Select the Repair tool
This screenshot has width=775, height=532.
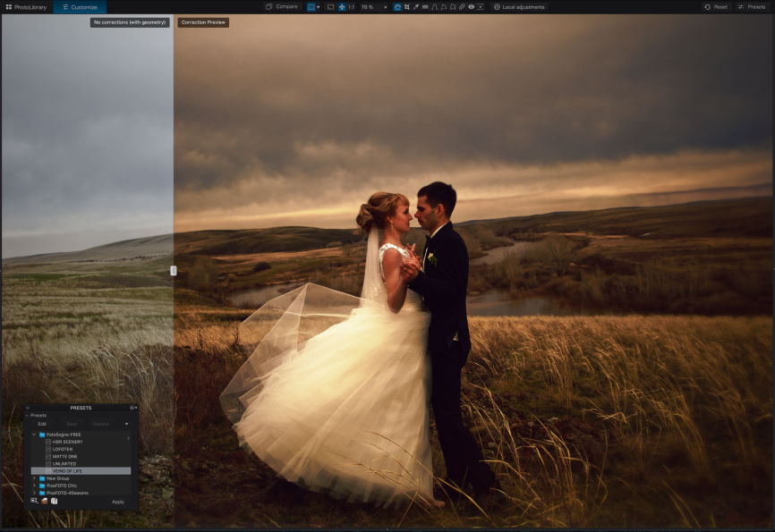(462, 7)
